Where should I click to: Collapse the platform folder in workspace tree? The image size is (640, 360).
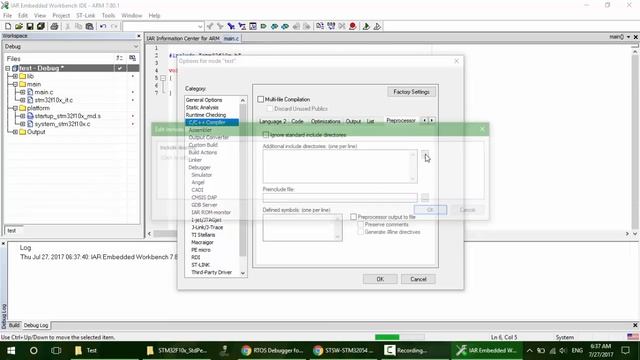[x=15, y=108]
